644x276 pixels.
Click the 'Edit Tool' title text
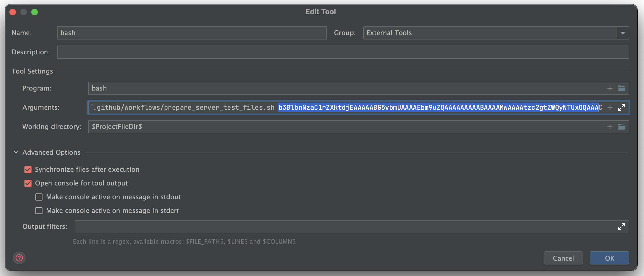pos(321,12)
